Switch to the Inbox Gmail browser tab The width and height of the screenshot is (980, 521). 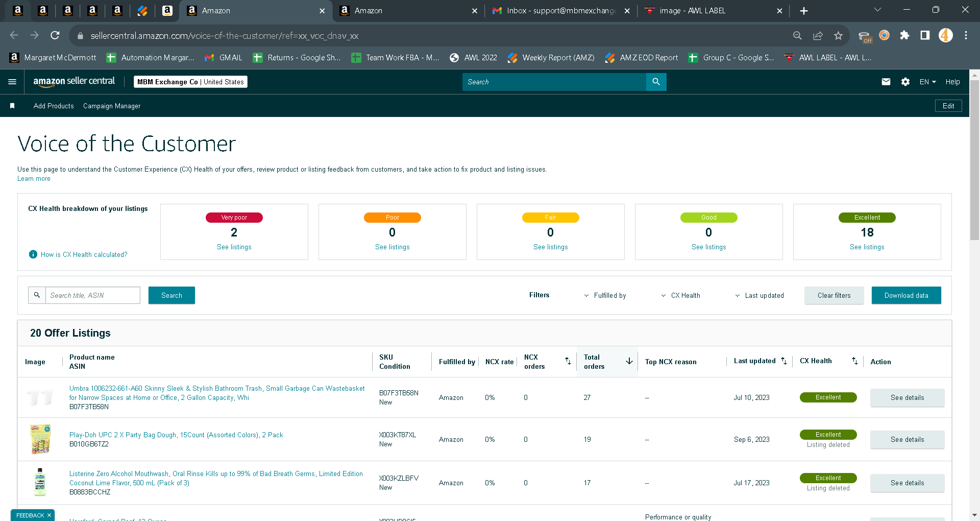tap(561, 11)
